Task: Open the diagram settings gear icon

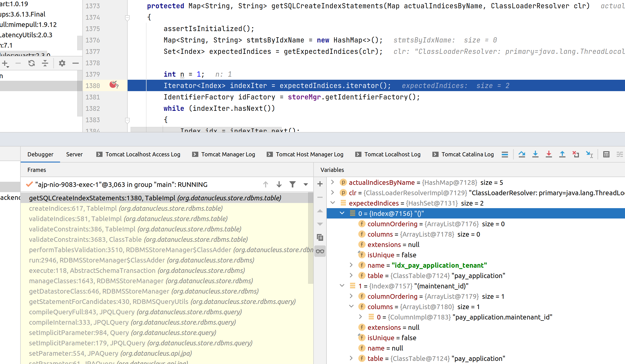Action: click(62, 63)
